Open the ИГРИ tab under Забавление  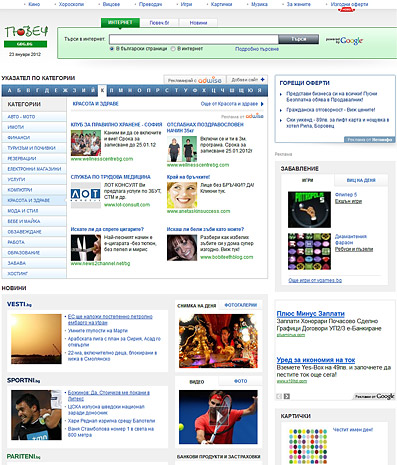(307, 180)
